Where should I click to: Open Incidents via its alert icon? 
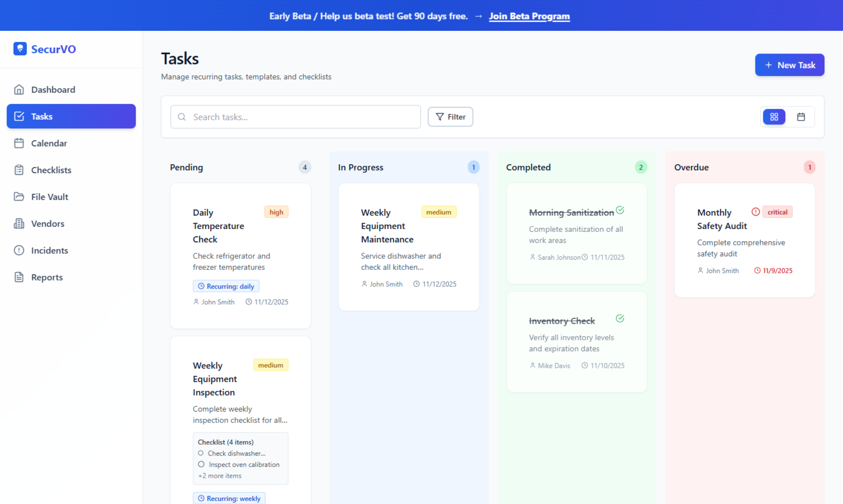click(x=19, y=250)
